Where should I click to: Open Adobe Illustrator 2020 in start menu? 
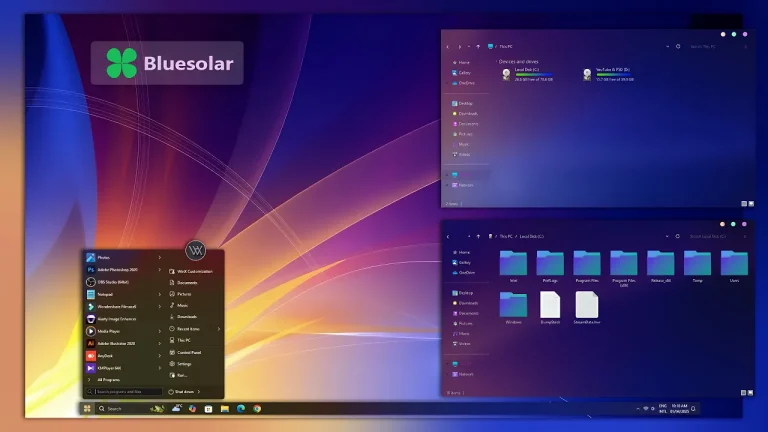(121, 343)
